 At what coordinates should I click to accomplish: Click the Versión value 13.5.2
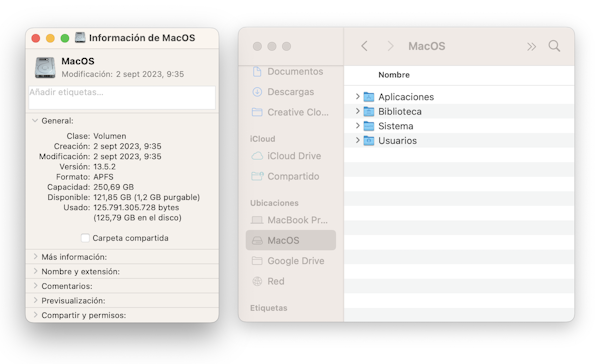click(x=104, y=167)
